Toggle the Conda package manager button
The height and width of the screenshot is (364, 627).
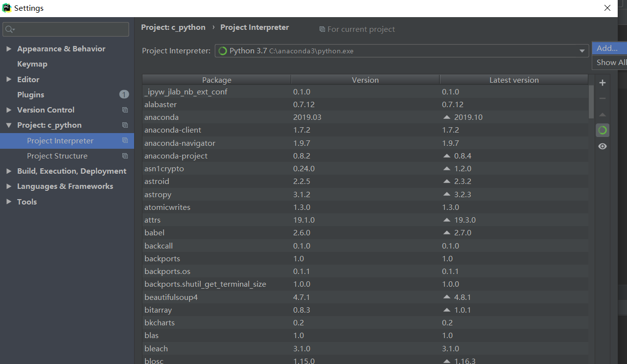point(603,130)
